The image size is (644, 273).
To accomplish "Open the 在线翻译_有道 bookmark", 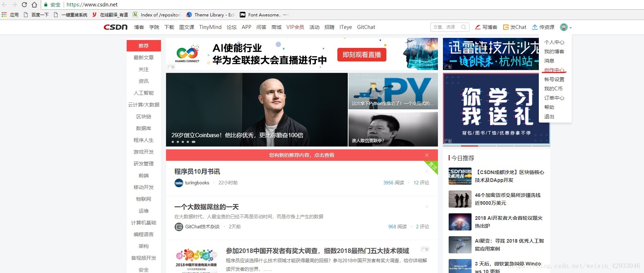I will tap(110, 15).
